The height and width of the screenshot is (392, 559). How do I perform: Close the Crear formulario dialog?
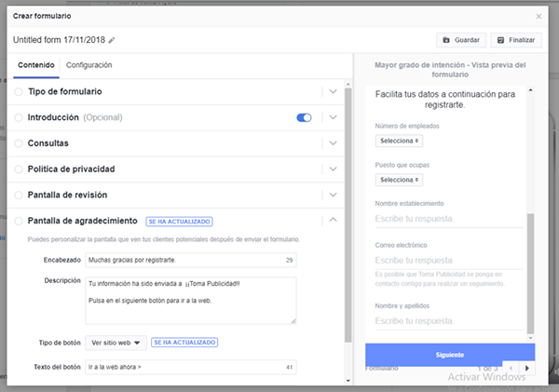pos(538,17)
